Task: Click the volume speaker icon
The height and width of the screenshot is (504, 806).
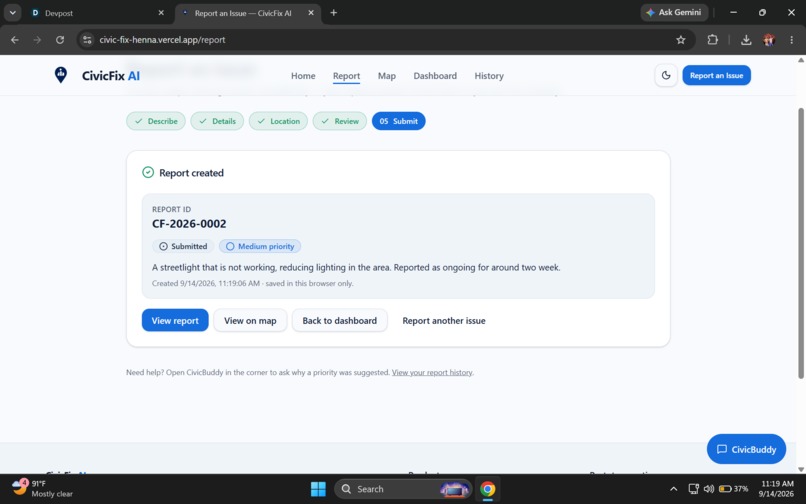Action: [709, 489]
